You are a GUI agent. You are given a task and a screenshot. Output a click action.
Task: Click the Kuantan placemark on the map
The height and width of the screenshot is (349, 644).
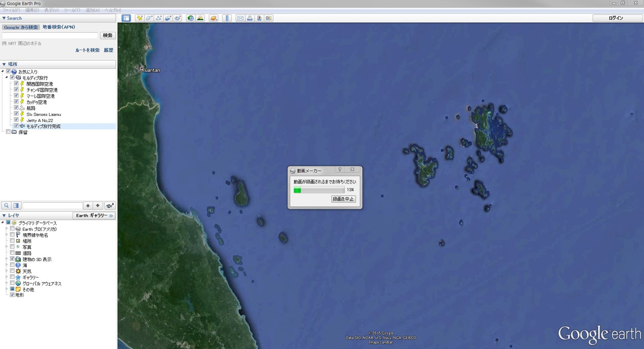[142, 69]
